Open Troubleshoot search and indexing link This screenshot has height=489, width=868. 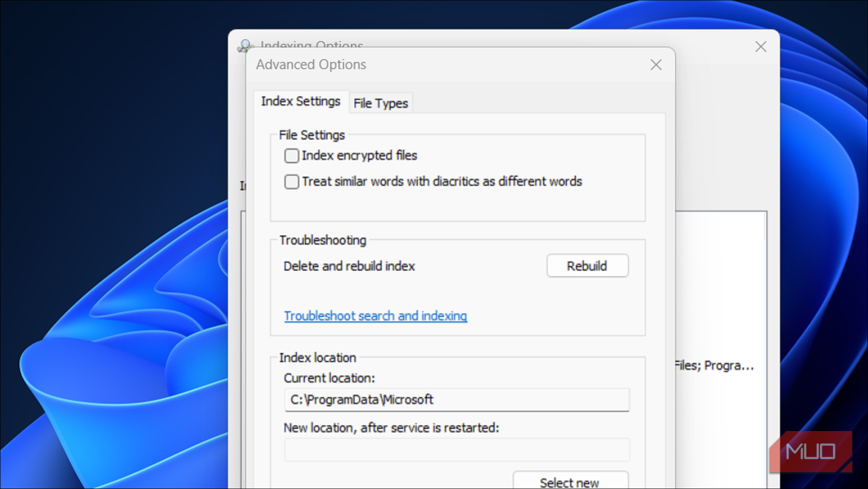click(x=375, y=316)
